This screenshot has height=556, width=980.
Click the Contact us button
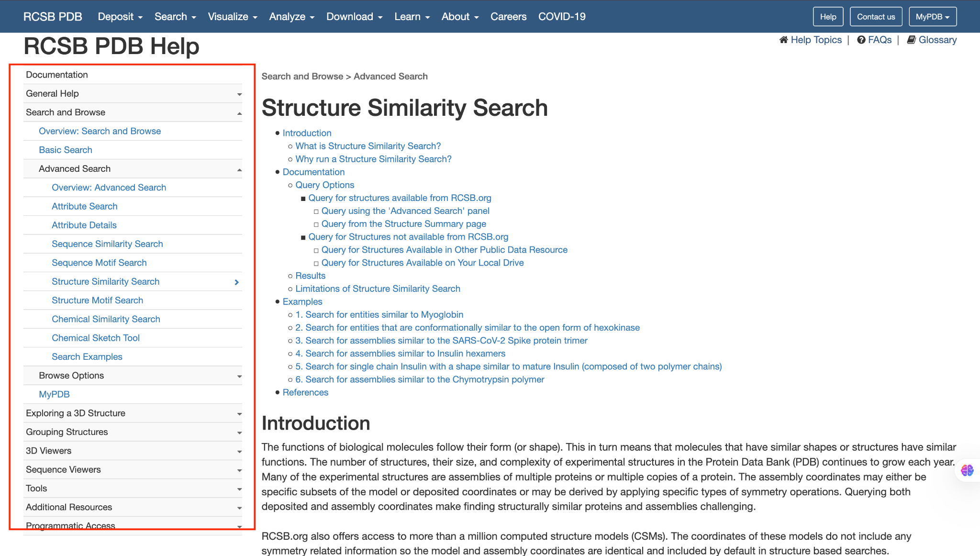[x=876, y=17]
